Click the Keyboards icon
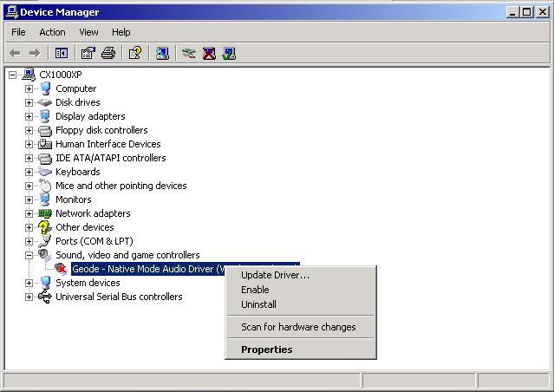The height and width of the screenshot is (392, 554). 44,172
